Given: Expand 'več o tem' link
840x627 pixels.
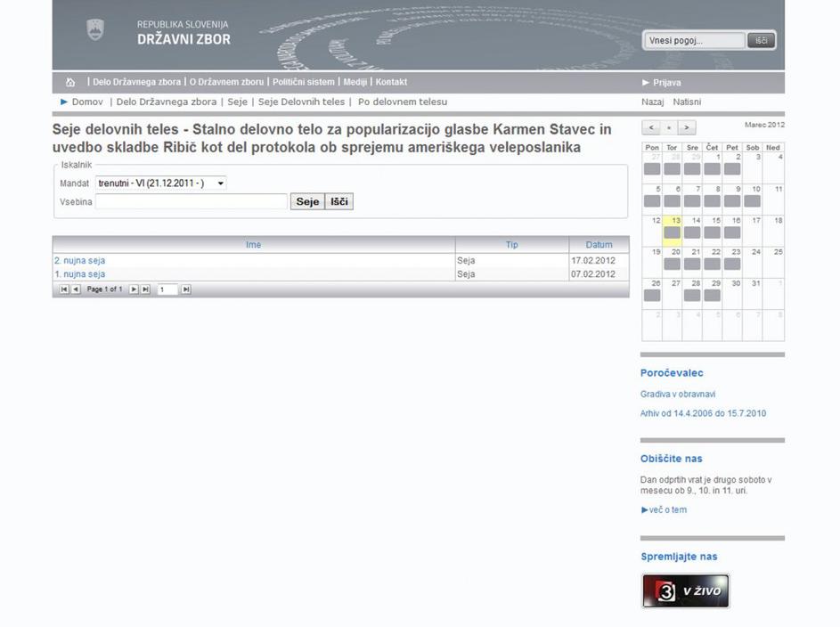Looking at the screenshot, I should [x=665, y=510].
